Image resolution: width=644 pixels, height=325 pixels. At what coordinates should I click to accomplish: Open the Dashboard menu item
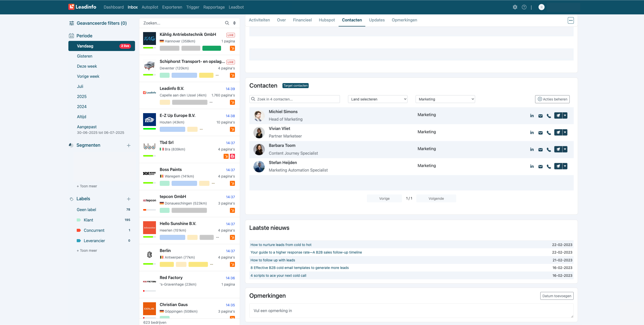114,7
